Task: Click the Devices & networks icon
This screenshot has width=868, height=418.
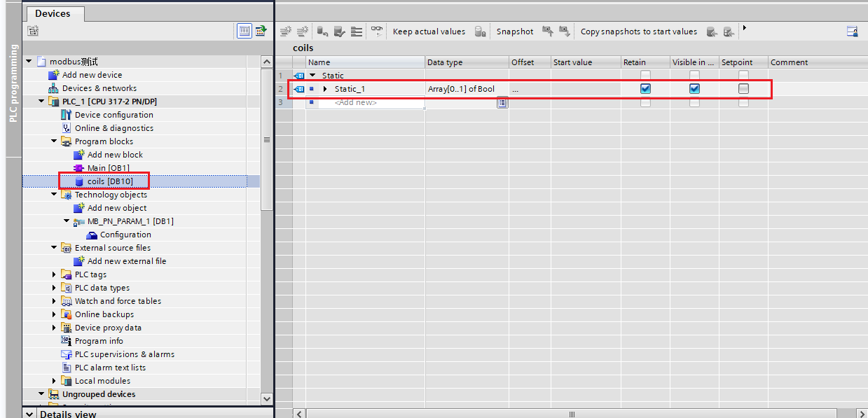Action: [54, 88]
